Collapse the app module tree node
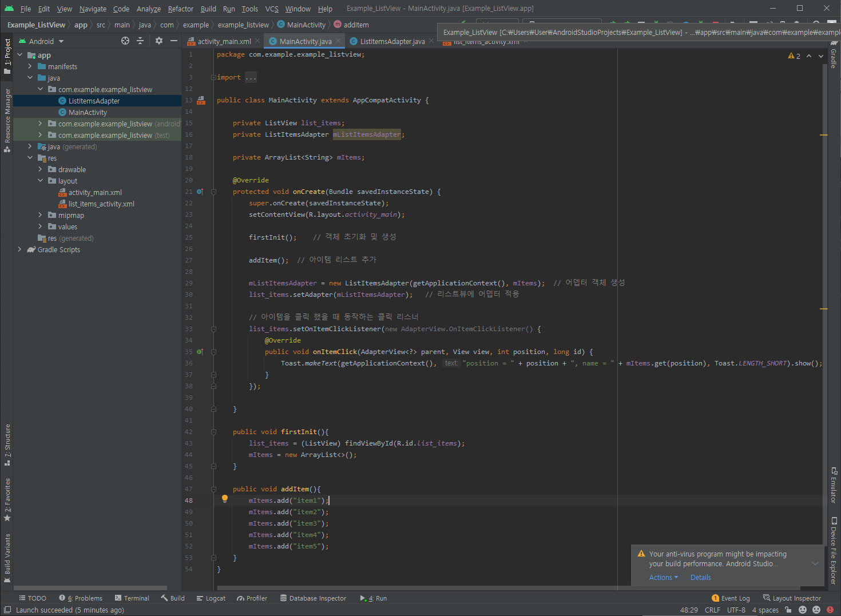The height and width of the screenshot is (616, 841). [x=20, y=55]
